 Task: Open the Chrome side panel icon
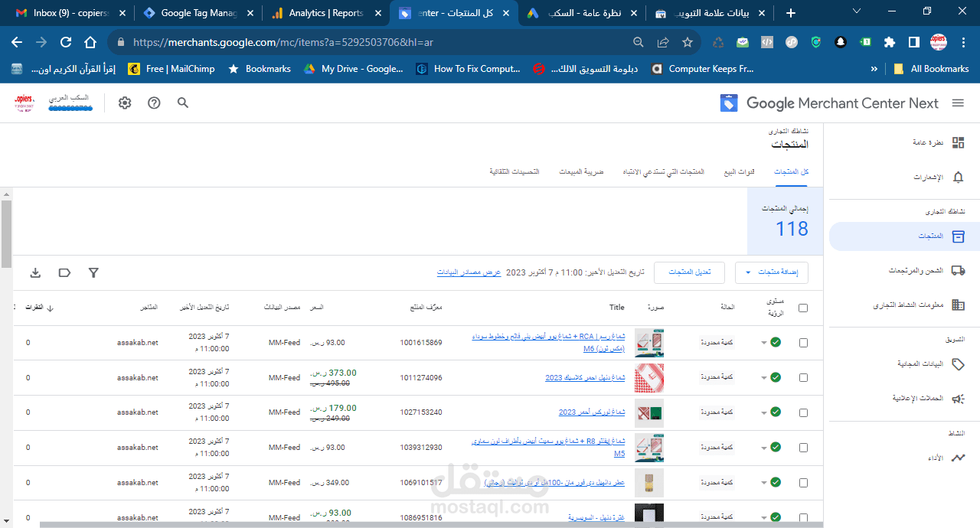[x=913, y=42]
